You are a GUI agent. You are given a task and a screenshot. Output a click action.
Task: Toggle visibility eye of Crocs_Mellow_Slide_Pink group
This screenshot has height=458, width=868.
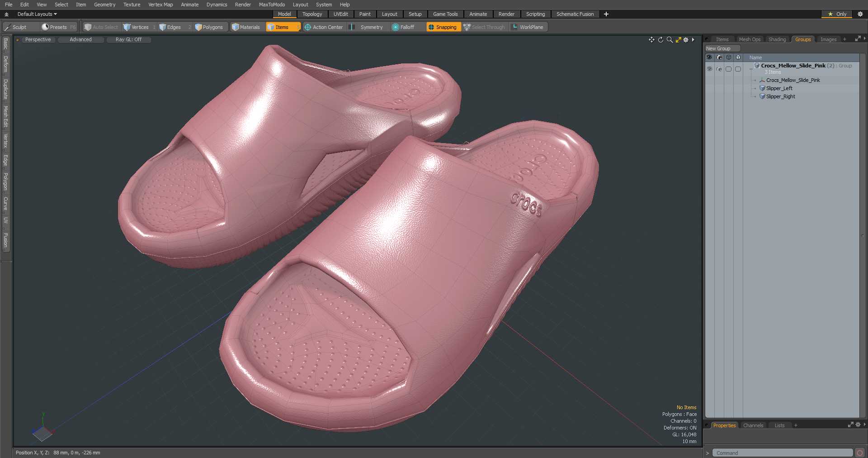pos(709,69)
